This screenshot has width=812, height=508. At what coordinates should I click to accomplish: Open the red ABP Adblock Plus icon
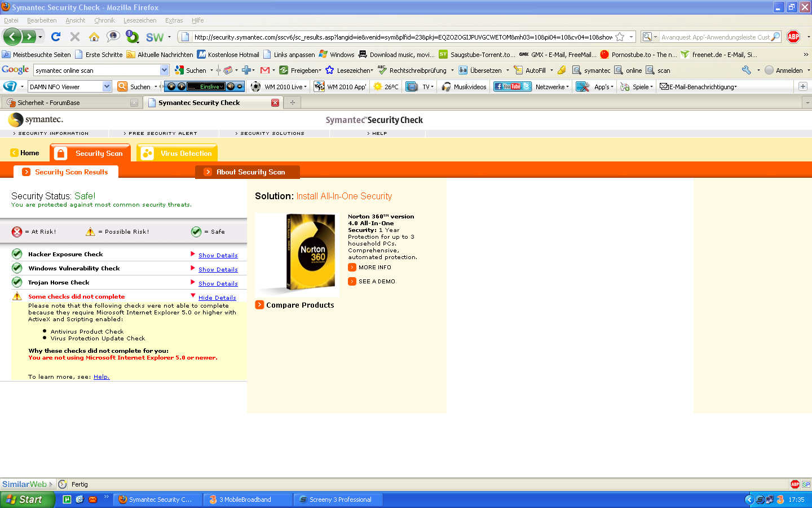pos(793,37)
